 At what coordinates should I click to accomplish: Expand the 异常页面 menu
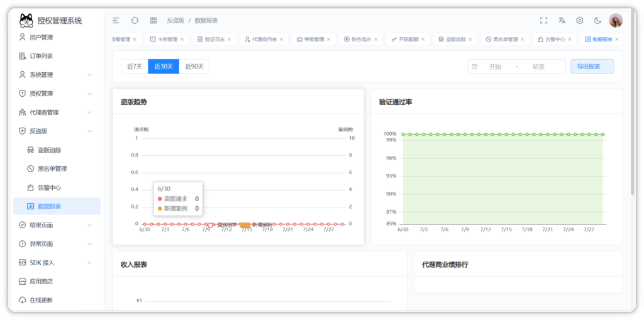coord(57,244)
